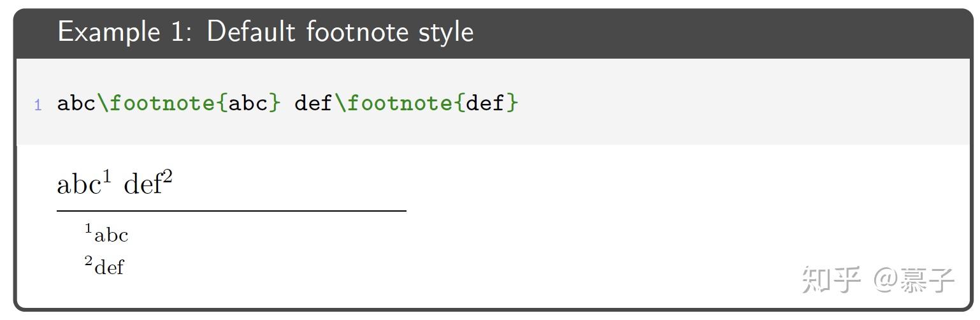The height and width of the screenshot is (320, 980).
Task: Click the '@慕子' author watermark
Action: (x=914, y=280)
